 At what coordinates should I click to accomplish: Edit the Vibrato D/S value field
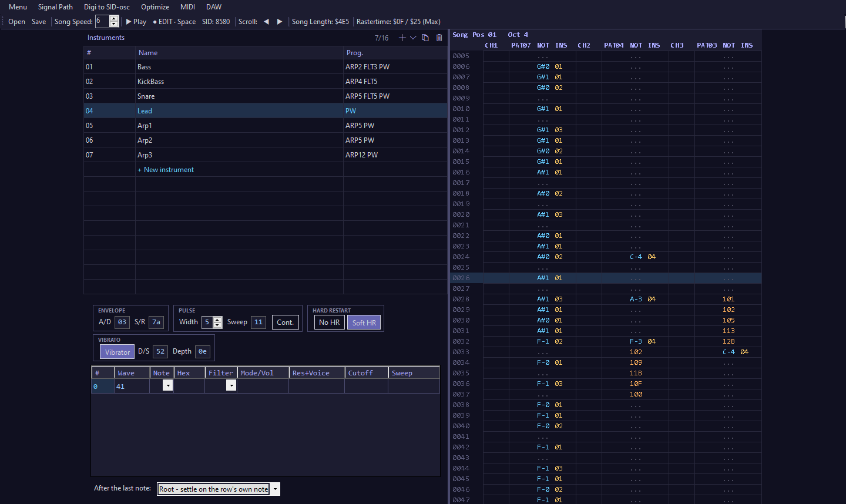coord(160,351)
